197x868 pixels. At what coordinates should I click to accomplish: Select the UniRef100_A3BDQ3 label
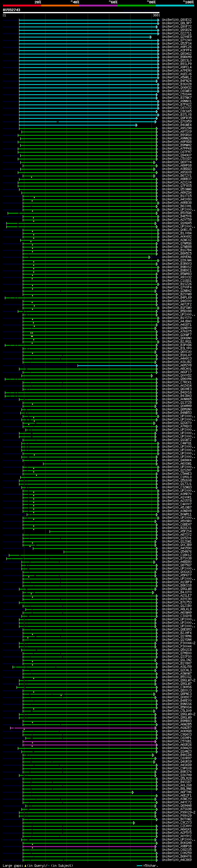(x=177, y=169)
